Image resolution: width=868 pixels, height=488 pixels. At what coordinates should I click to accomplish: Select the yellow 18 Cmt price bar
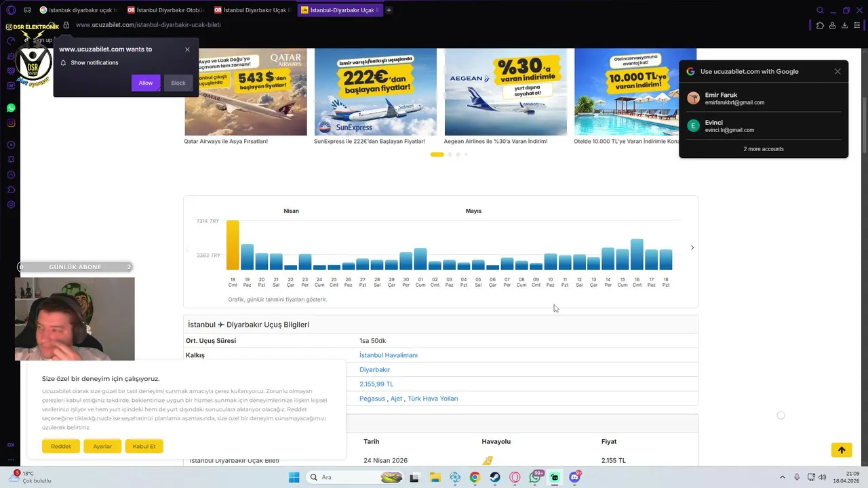coord(233,245)
